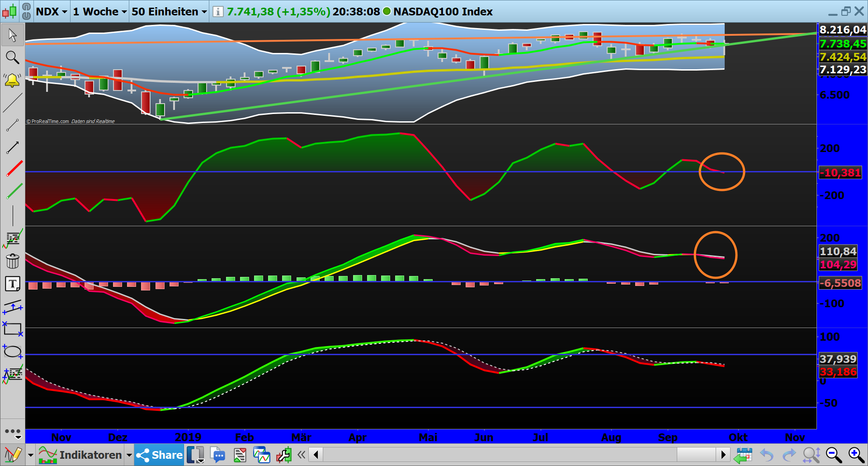Image resolution: width=868 pixels, height=466 pixels.
Task: Select the trash deletion tool
Action: [x=12, y=261]
